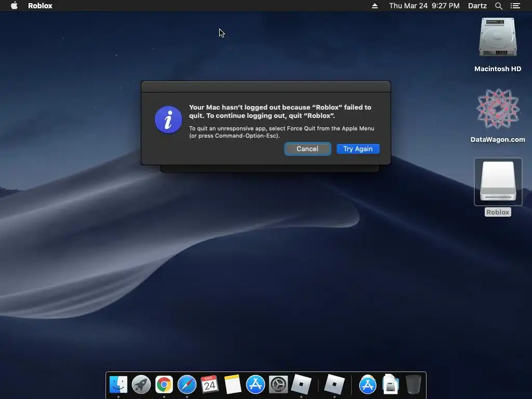Open the Dartz user menu
The height and width of the screenshot is (399, 532).
click(x=477, y=6)
